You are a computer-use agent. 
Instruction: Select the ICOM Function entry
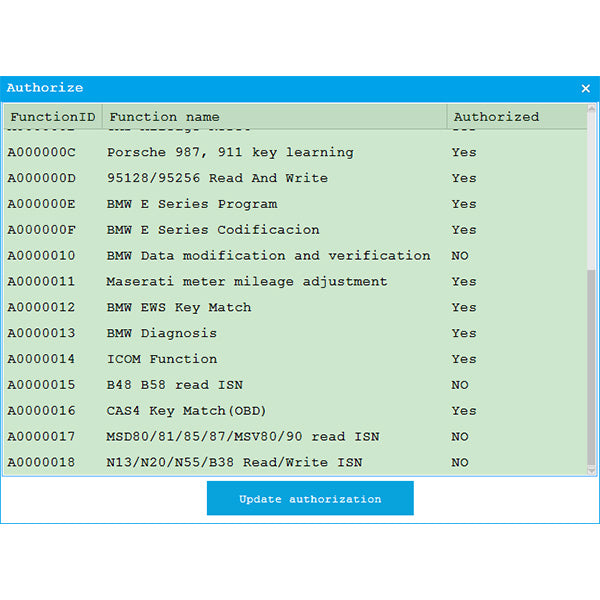point(161,359)
